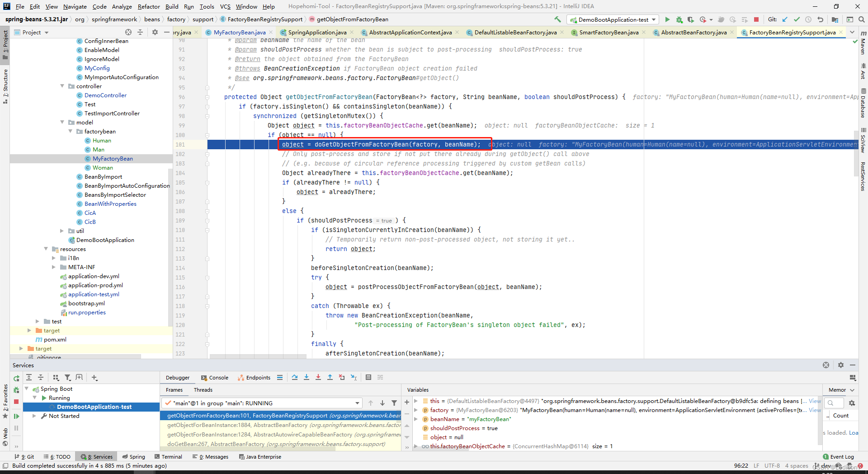Switch to Threads tab
Screen dimensions: 868x474
[x=203, y=390]
